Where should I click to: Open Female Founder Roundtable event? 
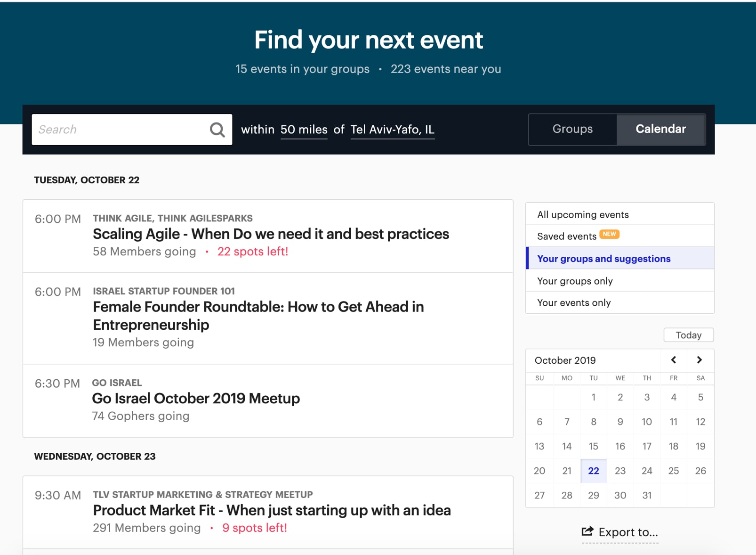coord(258,316)
